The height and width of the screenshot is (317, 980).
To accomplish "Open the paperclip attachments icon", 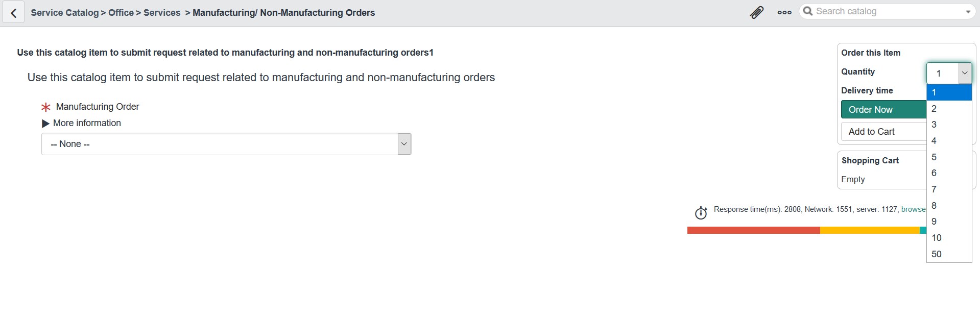I will 756,12.
